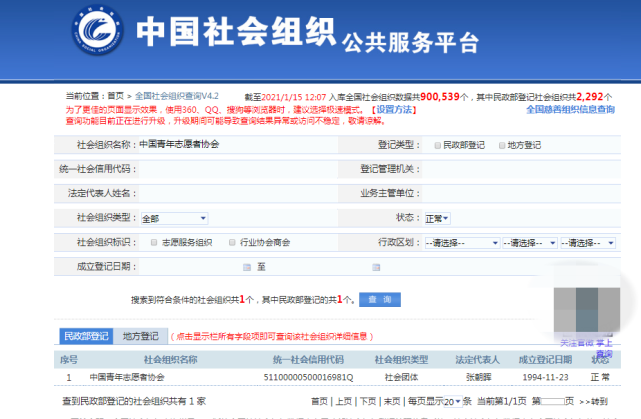The width and height of the screenshot is (641, 419).
Task: Click the blurred QR code image
Action: (587, 309)
